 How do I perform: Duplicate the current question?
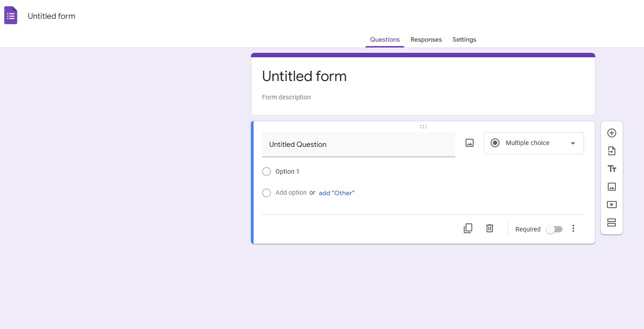pos(468,228)
